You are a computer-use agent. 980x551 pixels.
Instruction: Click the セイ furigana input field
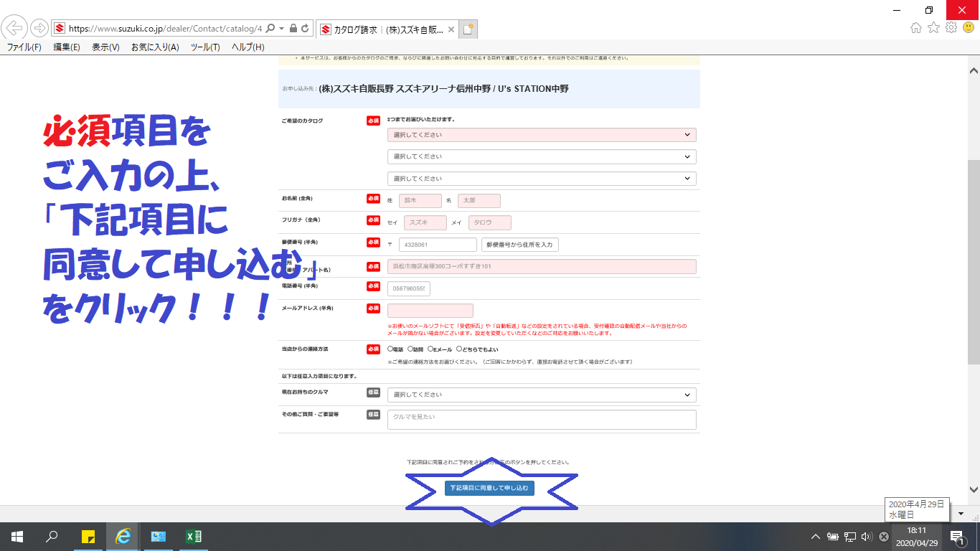[x=425, y=223]
